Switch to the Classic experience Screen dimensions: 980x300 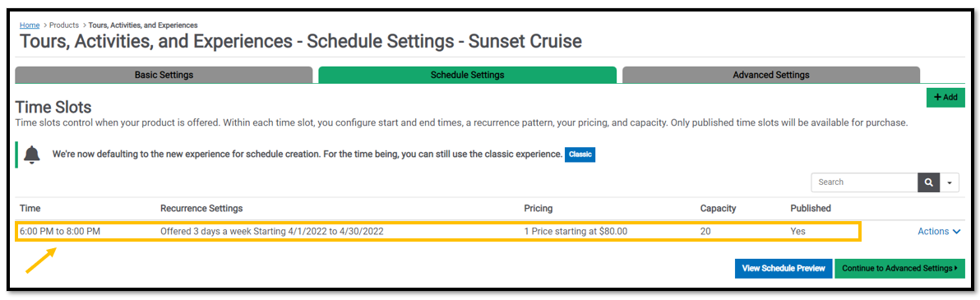pyautogui.click(x=580, y=155)
